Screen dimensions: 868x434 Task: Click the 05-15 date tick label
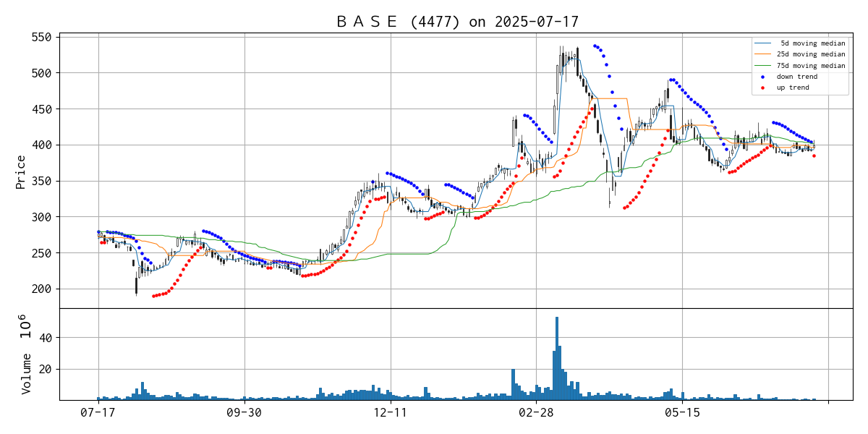click(x=682, y=413)
